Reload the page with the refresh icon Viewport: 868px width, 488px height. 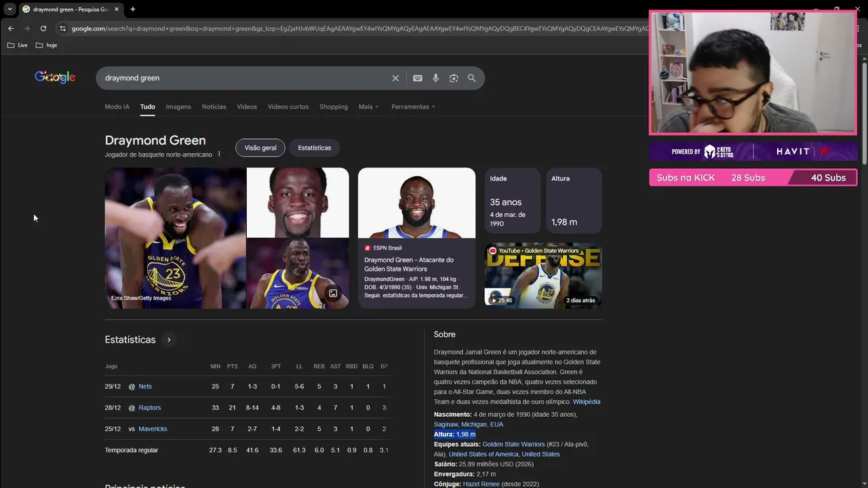pos(43,28)
